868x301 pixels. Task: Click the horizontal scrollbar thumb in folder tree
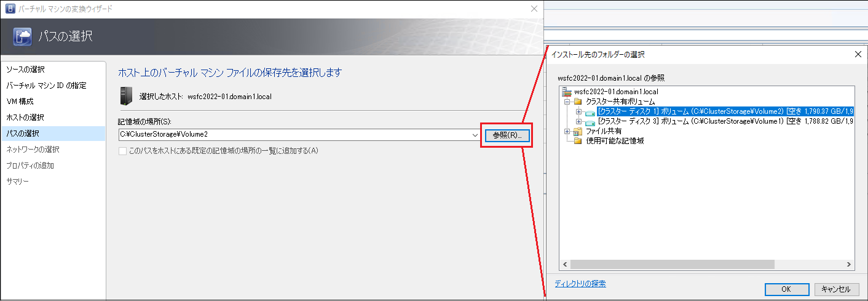[x=672, y=264]
